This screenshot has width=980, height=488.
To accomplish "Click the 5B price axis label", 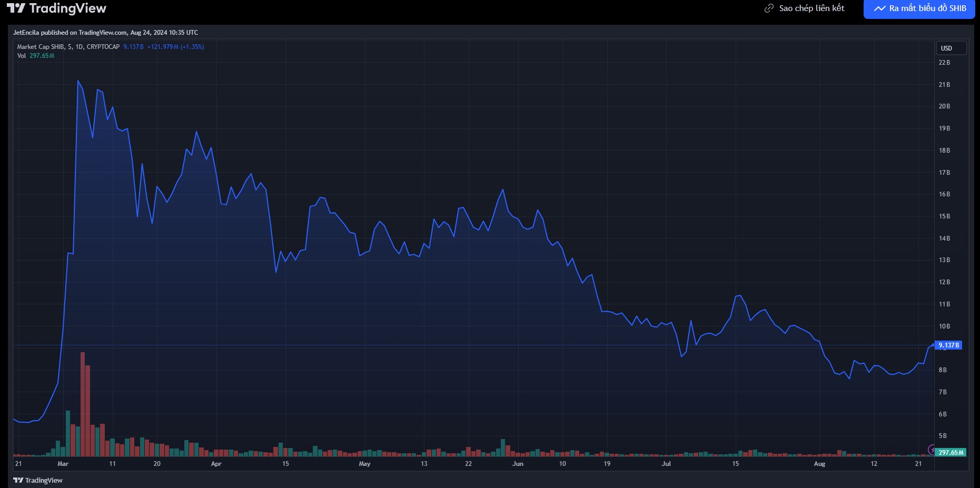I will point(943,436).
